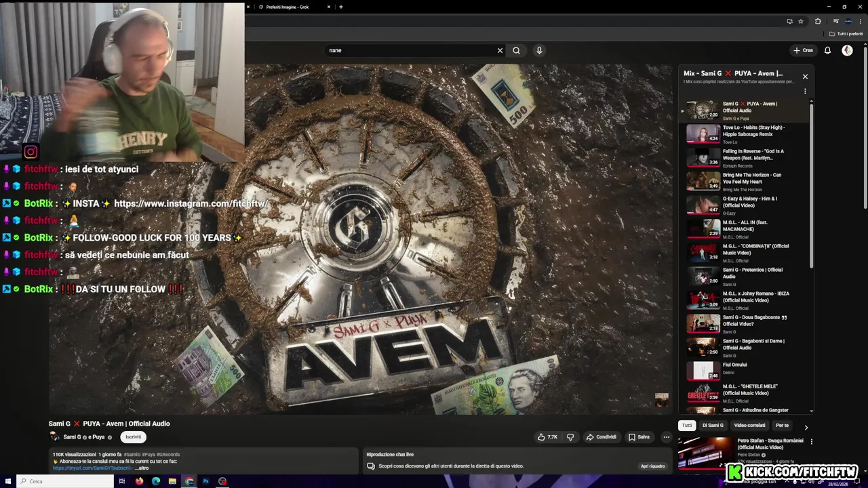Open Photoshop from the taskbar
This screenshot has width=868, height=488.
click(x=205, y=481)
